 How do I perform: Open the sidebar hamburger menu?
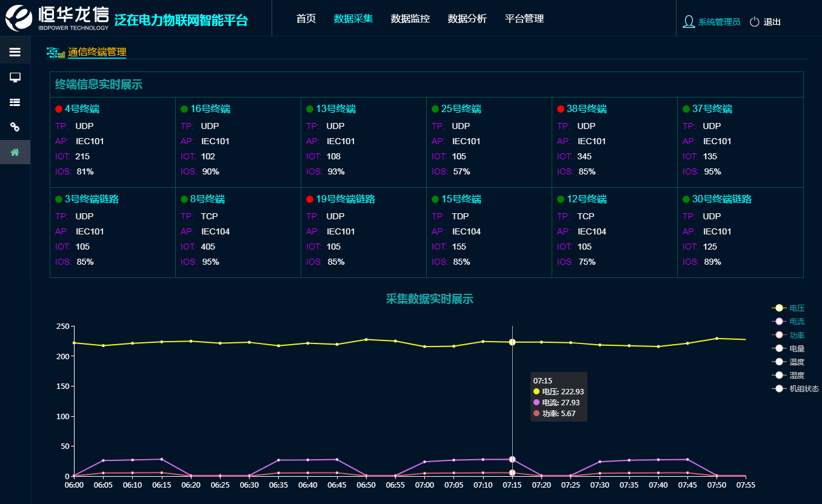[15, 51]
